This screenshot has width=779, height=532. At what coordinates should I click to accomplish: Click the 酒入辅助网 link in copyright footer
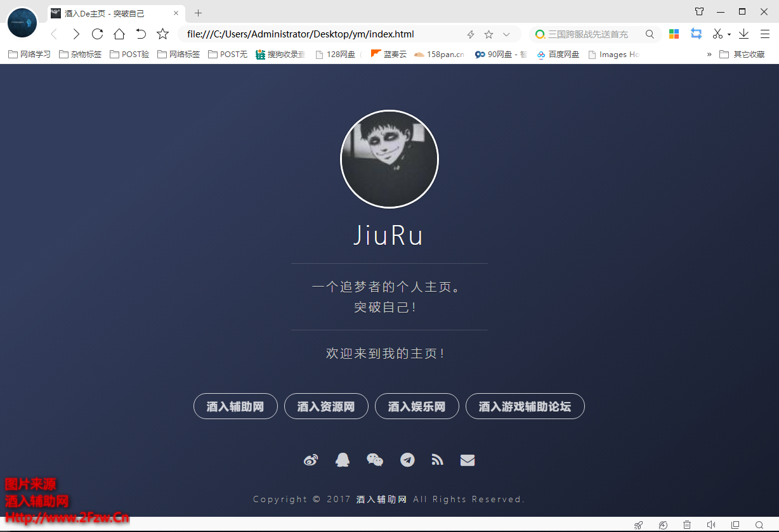pos(382,499)
